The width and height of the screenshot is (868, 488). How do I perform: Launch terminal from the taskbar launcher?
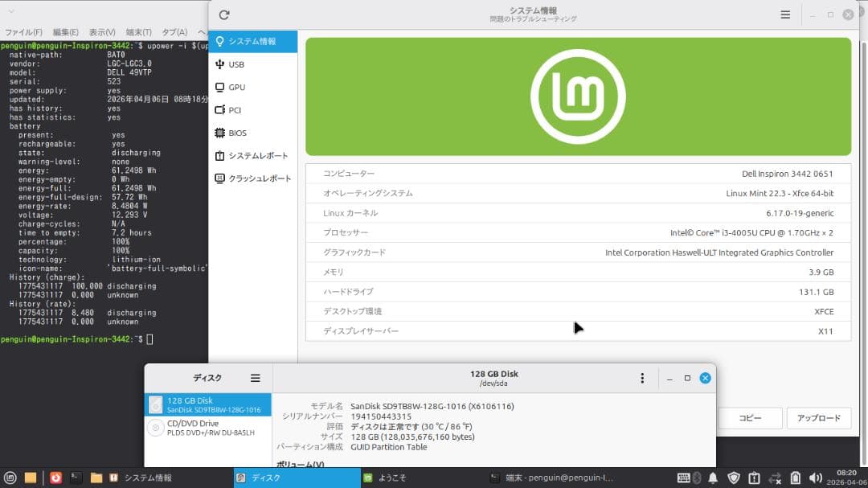point(76,478)
